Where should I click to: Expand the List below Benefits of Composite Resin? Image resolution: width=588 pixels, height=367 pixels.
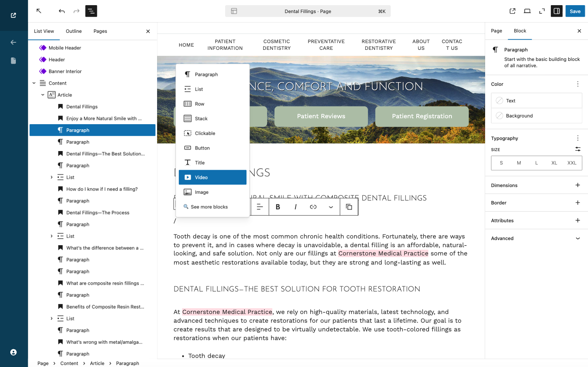(x=51, y=319)
